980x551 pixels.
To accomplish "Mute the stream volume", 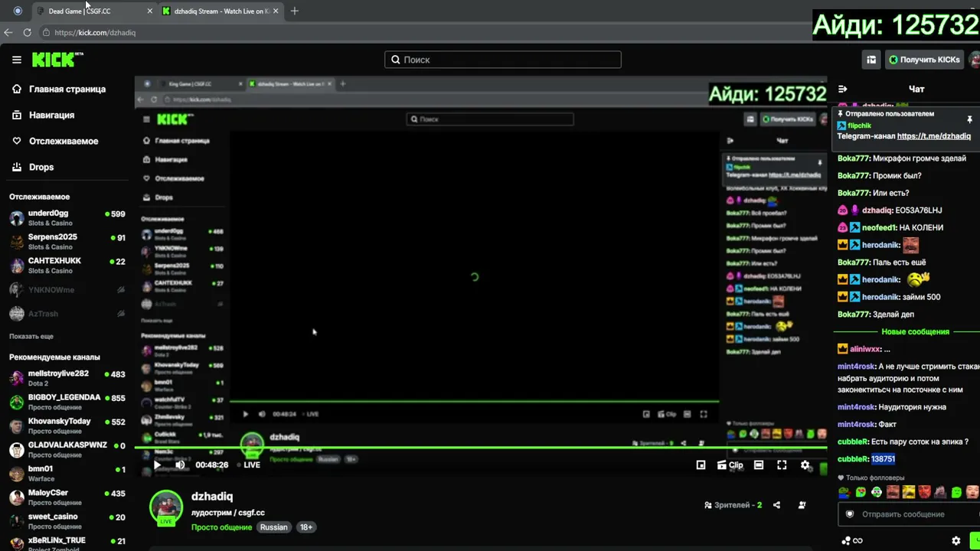I will 180,465.
